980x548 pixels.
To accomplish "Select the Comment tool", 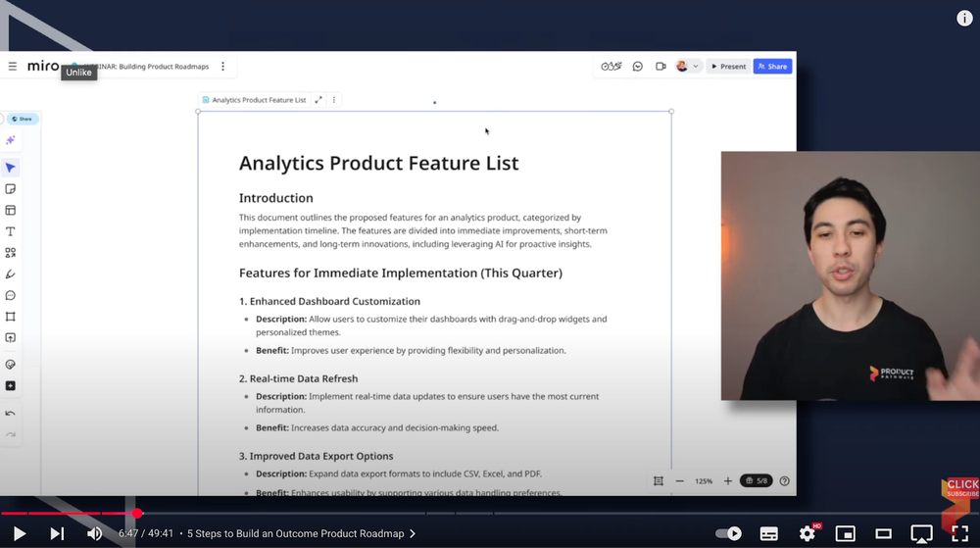I will pyautogui.click(x=11, y=295).
